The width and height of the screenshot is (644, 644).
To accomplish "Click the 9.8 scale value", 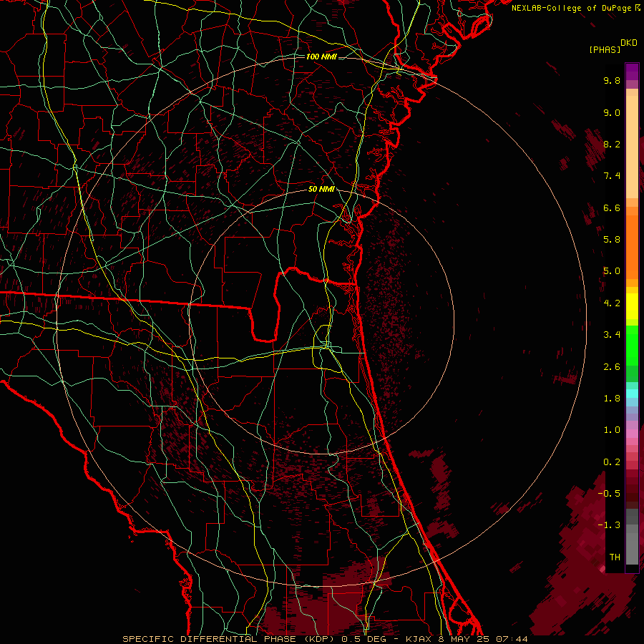I will [612, 80].
